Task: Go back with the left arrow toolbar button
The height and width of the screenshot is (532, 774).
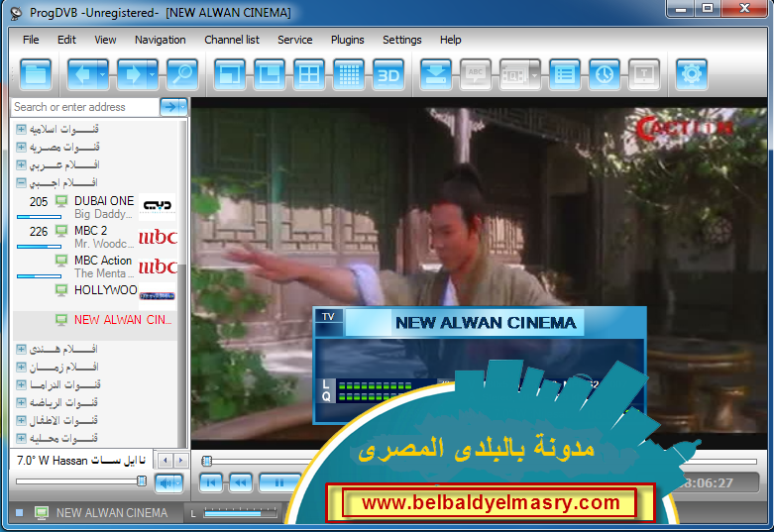Action: [82, 74]
